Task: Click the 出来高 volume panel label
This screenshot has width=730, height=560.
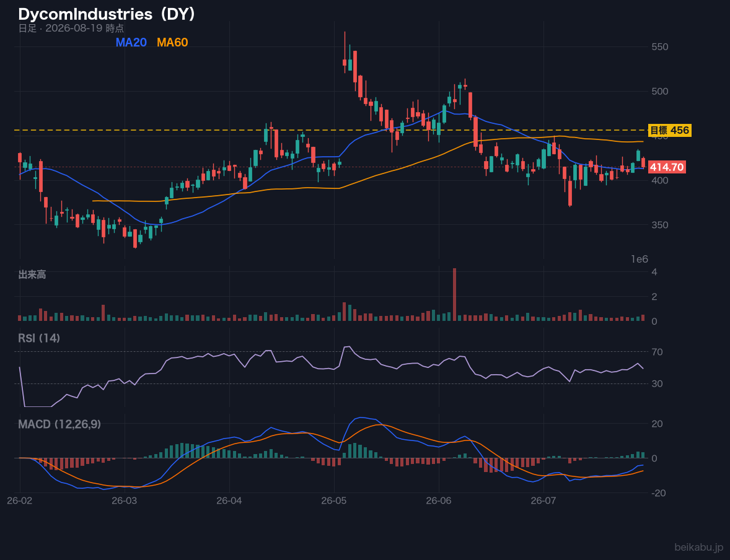Action: pos(32,274)
